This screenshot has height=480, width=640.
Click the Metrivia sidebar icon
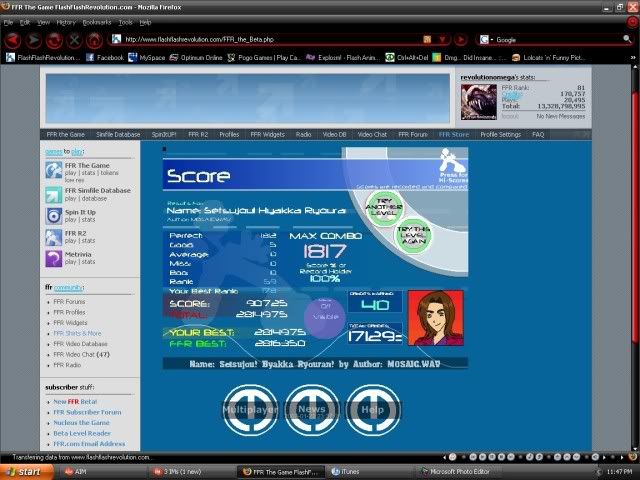53,259
